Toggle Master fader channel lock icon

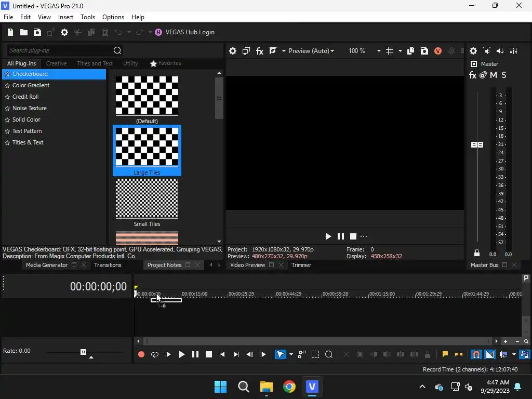pos(477,253)
